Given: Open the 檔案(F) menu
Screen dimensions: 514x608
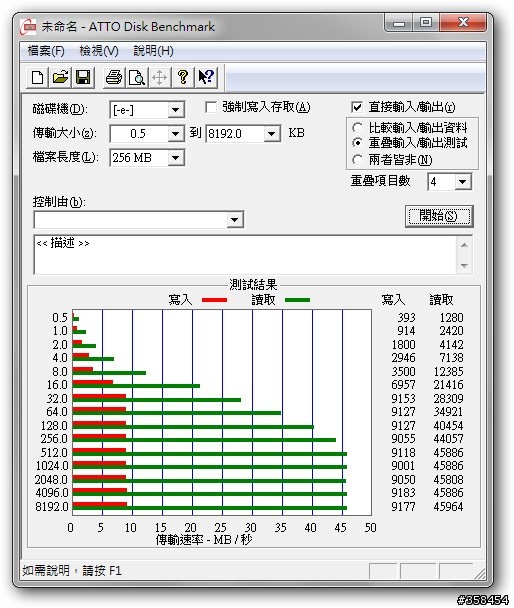Looking at the screenshot, I should [46, 51].
